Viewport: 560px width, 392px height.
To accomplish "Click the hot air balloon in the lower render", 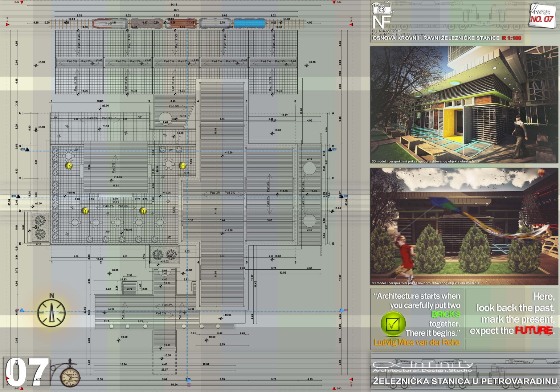I will tap(541, 173).
